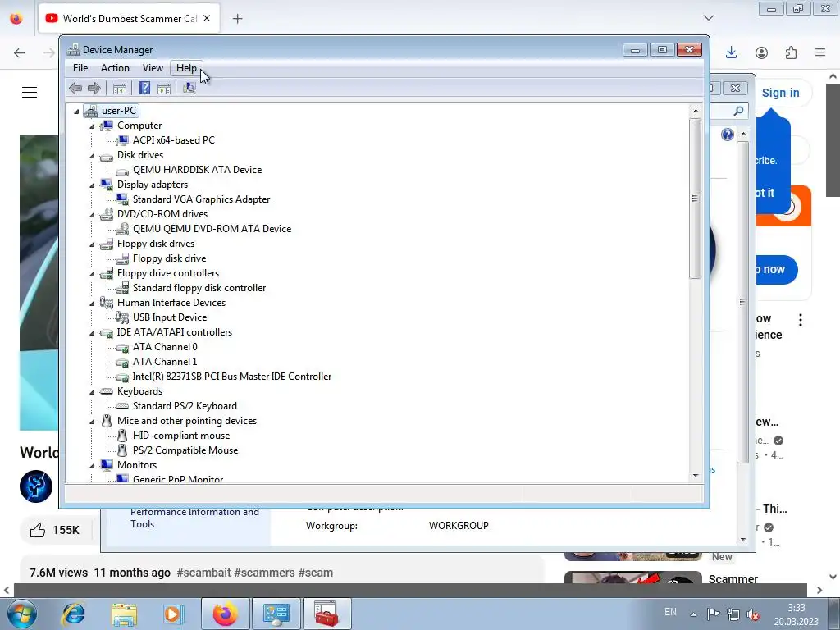The height and width of the screenshot is (630, 840).
Task: Collapse the Disk drives category
Action: (92, 156)
